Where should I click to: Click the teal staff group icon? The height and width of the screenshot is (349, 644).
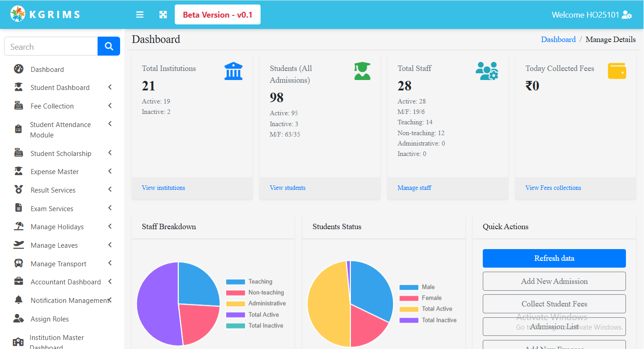point(486,71)
